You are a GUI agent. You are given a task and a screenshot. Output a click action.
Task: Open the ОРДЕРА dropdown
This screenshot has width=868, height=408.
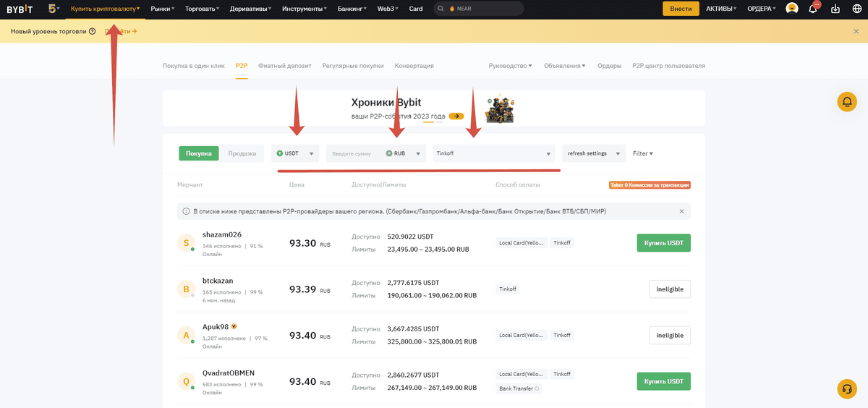click(761, 9)
